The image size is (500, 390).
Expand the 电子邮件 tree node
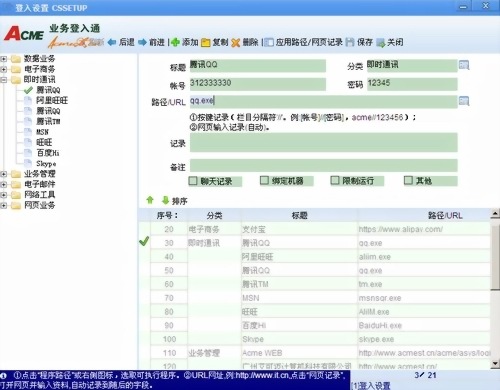(x=4, y=184)
